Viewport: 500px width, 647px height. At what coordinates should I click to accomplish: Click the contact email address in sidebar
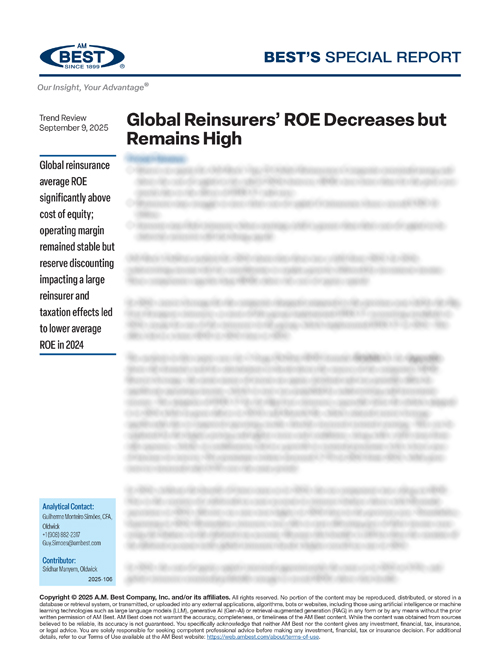[x=71, y=543]
